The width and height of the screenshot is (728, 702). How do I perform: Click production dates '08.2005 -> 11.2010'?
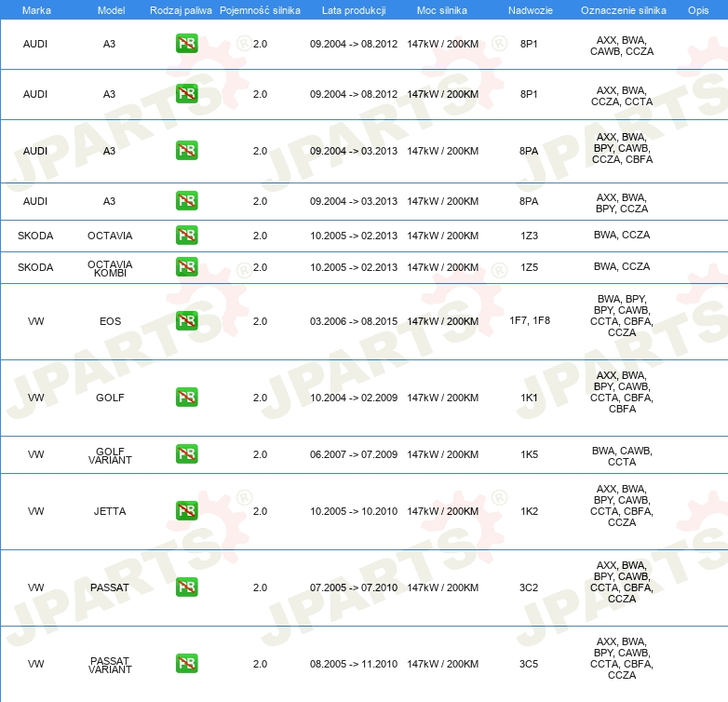[x=354, y=664]
